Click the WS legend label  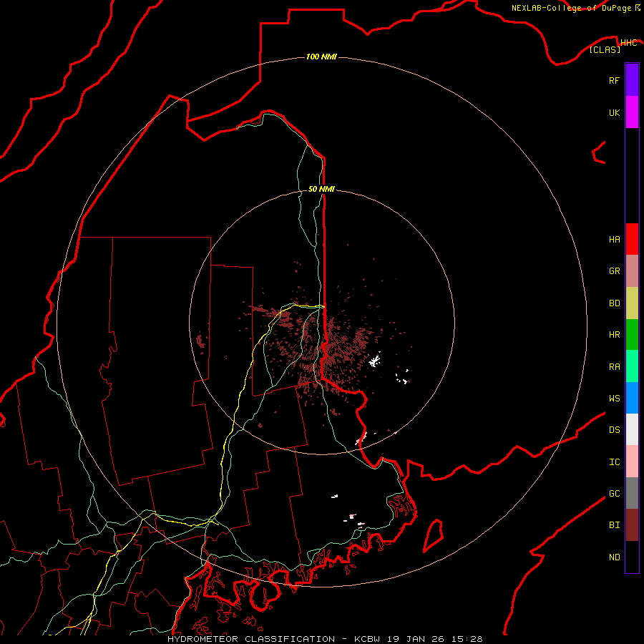[x=614, y=398]
